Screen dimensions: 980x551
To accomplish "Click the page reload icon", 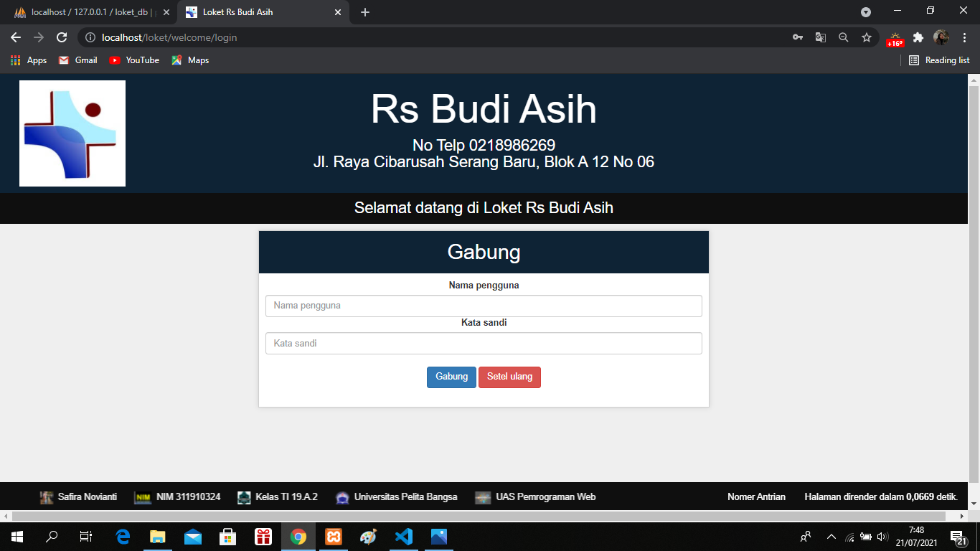I will click(x=61, y=37).
